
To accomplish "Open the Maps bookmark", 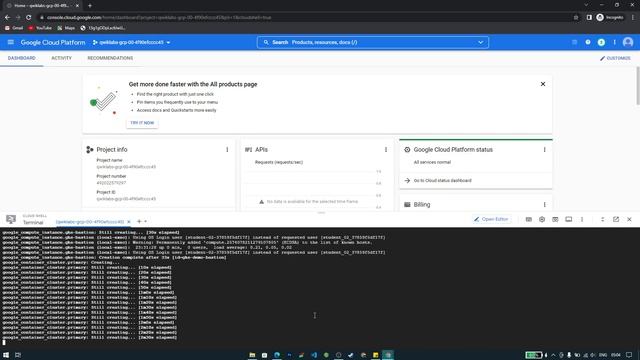I will [x=66, y=28].
